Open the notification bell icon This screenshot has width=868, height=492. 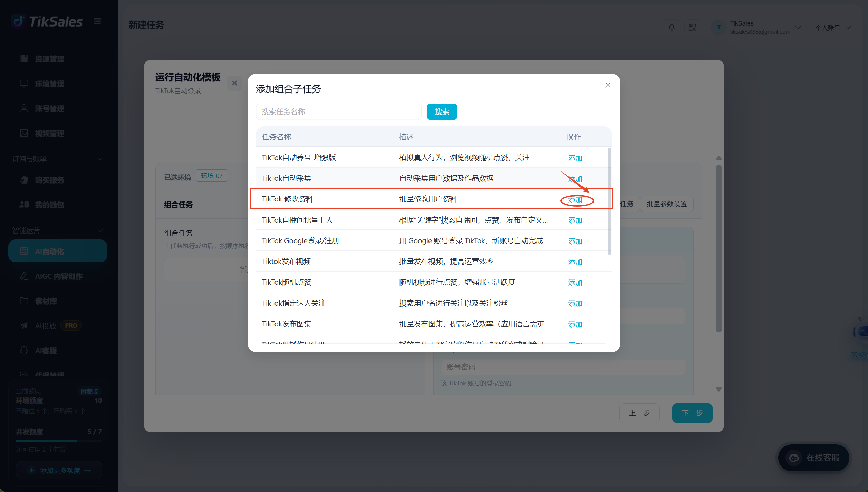pos(672,28)
